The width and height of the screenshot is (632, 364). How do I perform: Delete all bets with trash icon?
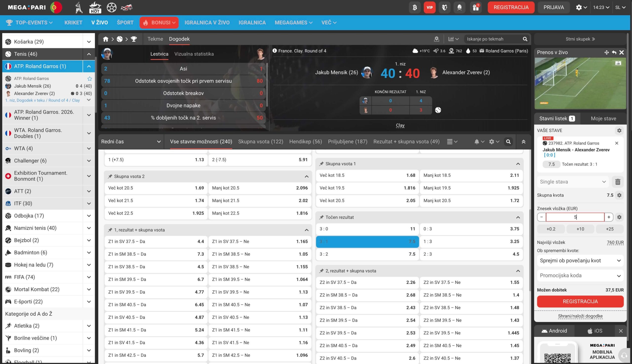[618, 182]
